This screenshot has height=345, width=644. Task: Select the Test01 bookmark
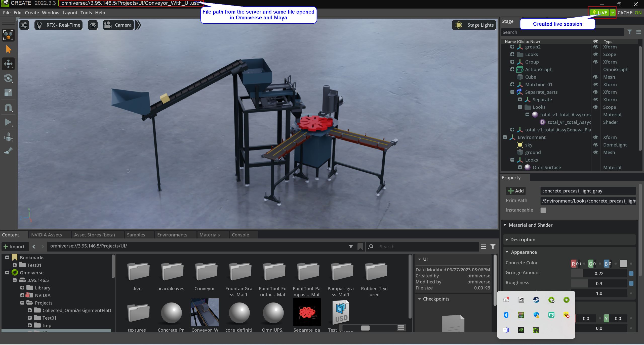[34, 265]
